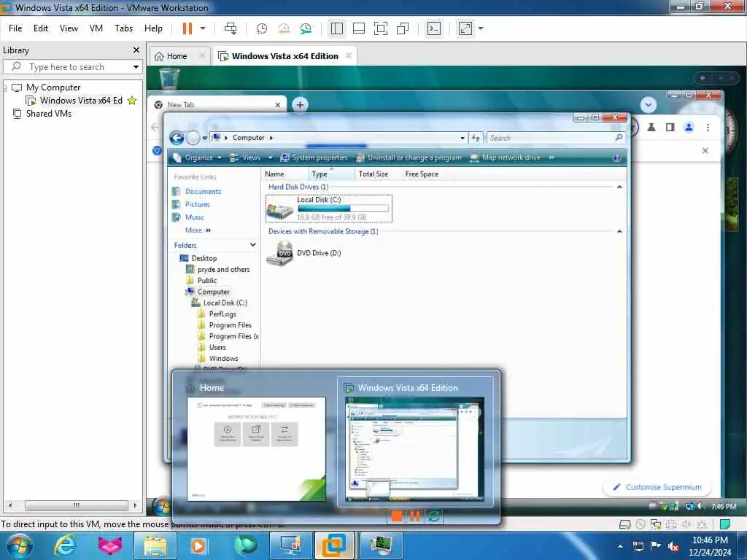This screenshot has width=747, height=560.
Task: Toggle the thumbnail bar view icon
Action: point(359,28)
